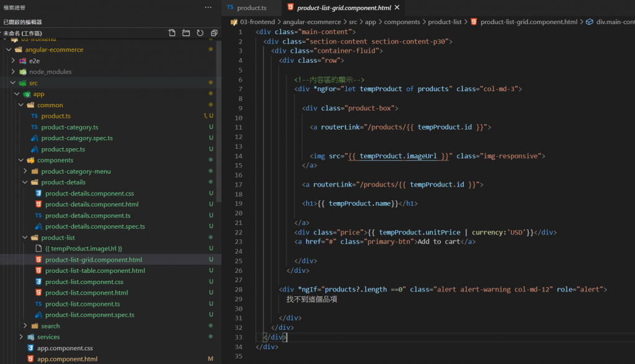Click line number 28 in the gutter

click(x=238, y=290)
